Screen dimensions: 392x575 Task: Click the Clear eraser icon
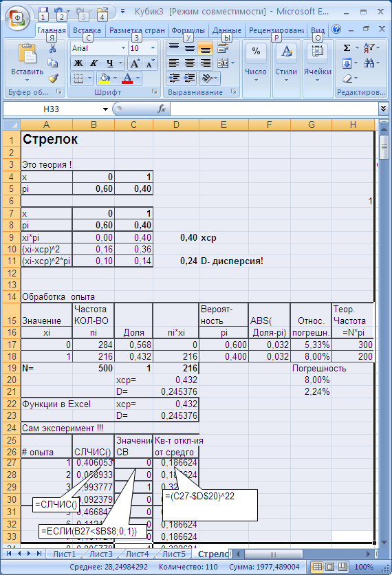pyautogui.click(x=347, y=78)
